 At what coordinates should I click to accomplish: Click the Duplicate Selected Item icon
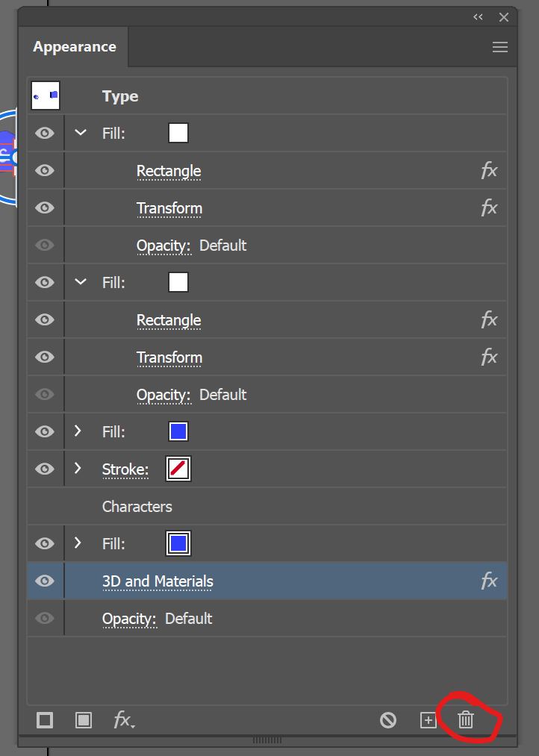click(428, 720)
